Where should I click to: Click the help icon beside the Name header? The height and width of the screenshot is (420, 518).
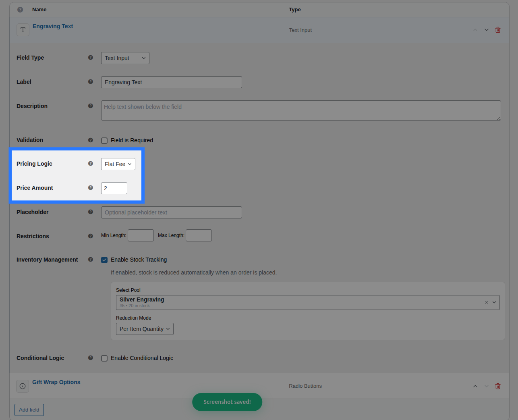[20, 10]
